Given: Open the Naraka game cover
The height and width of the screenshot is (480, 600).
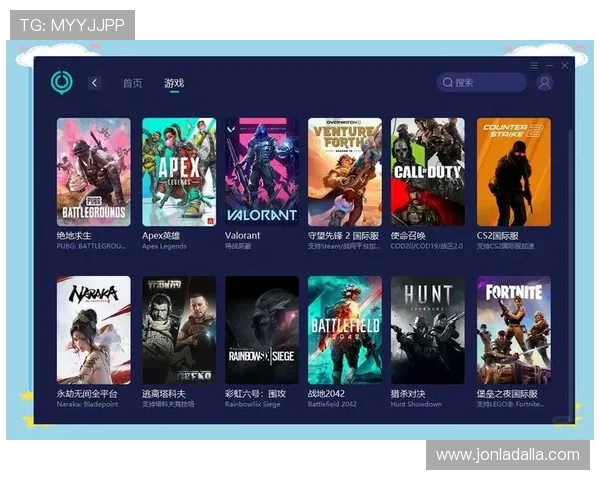Looking at the screenshot, I should click(x=94, y=330).
